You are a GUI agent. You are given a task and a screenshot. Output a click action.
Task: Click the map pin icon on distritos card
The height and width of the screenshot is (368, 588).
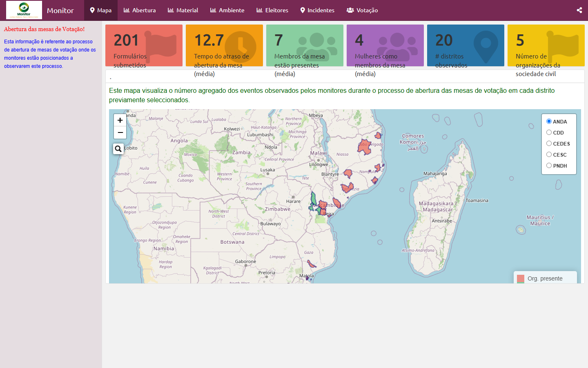click(486, 47)
